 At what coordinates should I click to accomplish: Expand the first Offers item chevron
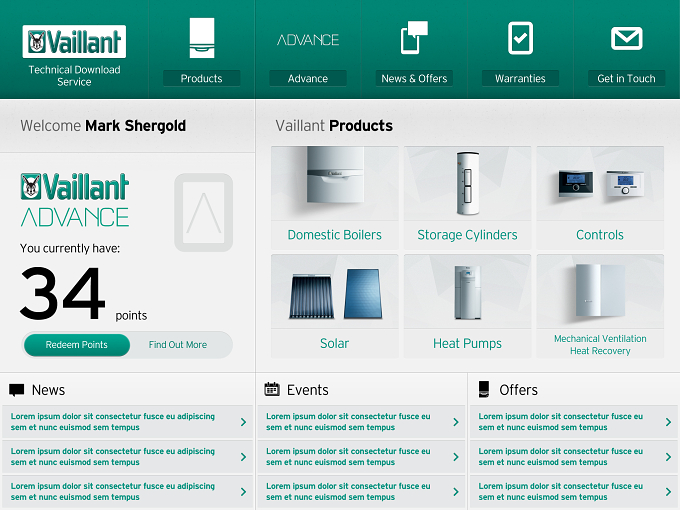(x=668, y=422)
